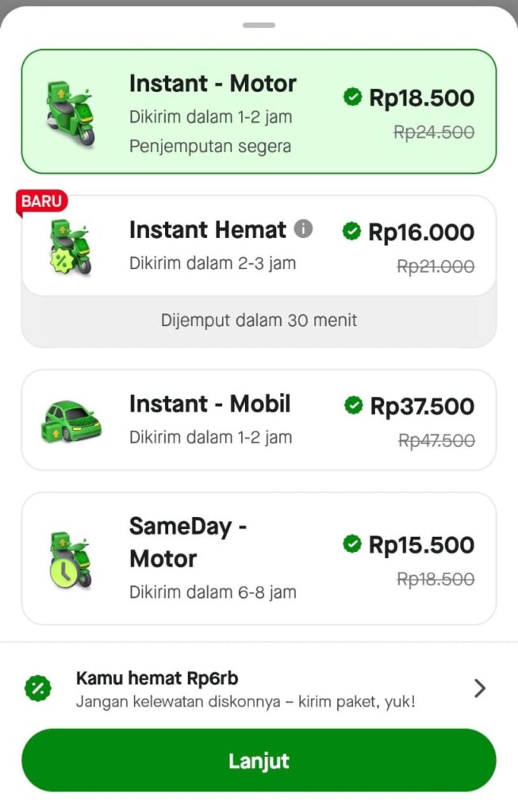Click the green discount percent badge icon

[x=37, y=688]
